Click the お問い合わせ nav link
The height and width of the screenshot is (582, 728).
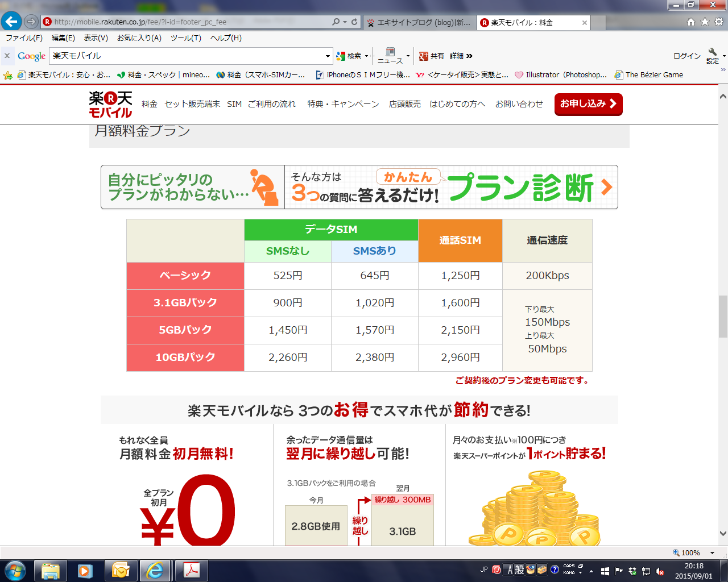[519, 104]
